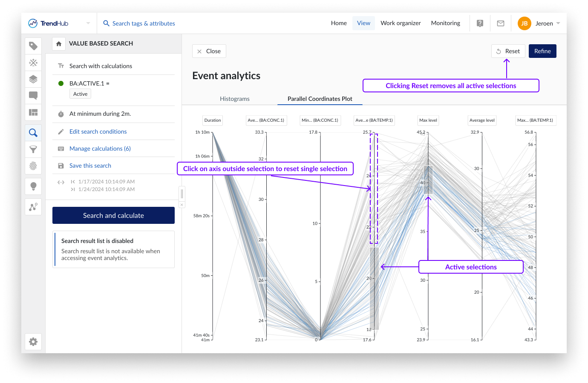Open the tag builder icon in sidebar
The image size is (588, 383).
pos(33,63)
